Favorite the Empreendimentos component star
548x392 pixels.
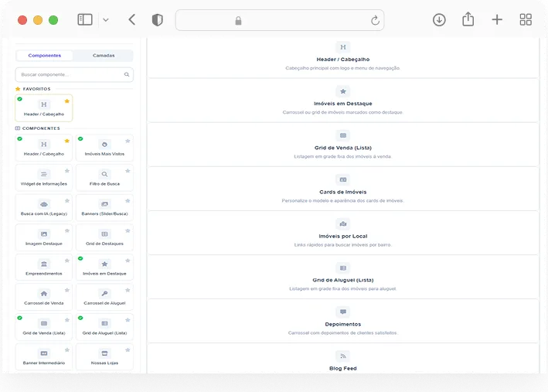tap(66, 261)
